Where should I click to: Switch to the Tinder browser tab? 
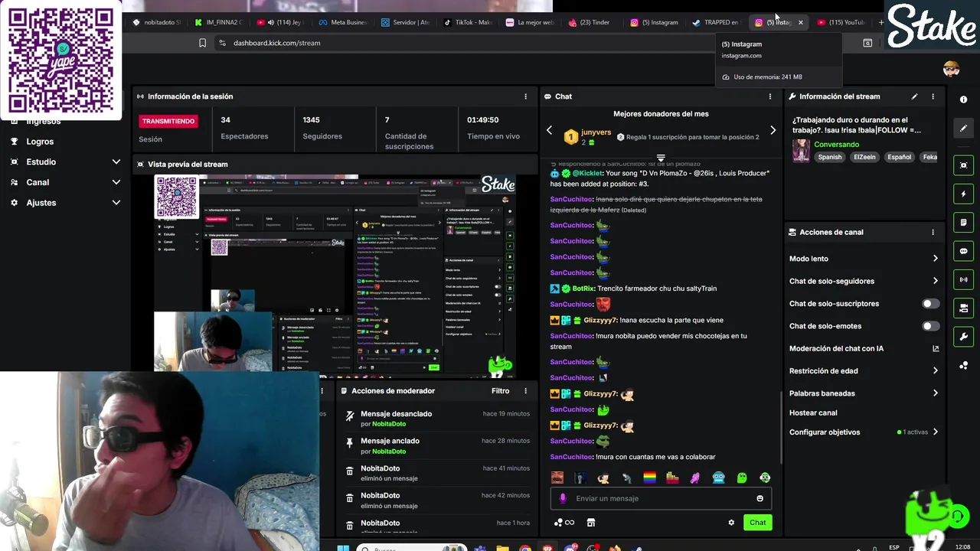point(589,22)
